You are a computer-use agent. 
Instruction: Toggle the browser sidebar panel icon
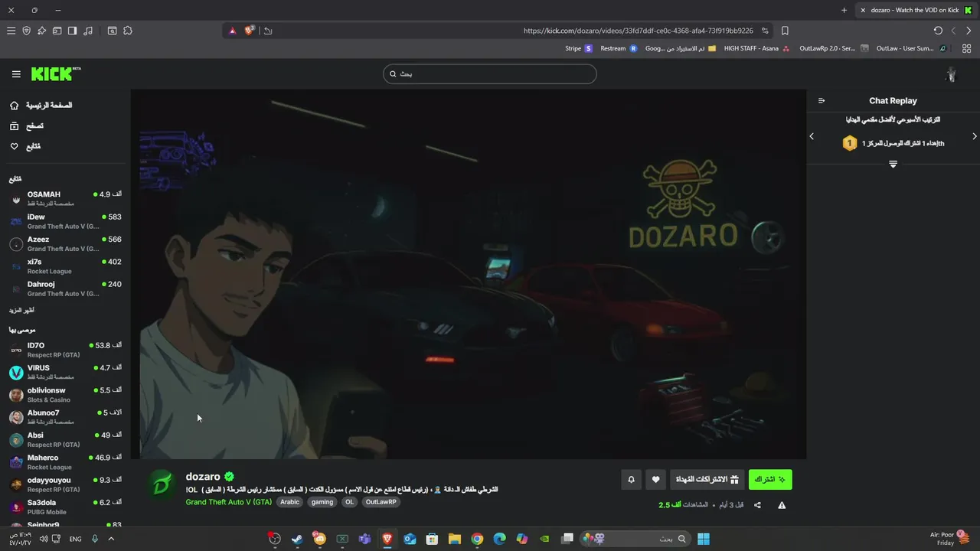click(72, 31)
